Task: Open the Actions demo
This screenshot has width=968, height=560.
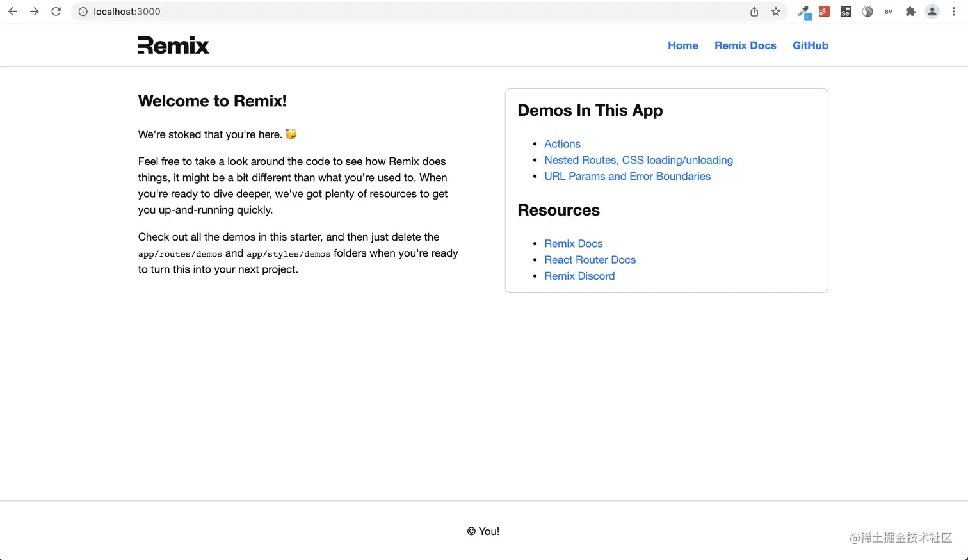Action: click(x=562, y=144)
